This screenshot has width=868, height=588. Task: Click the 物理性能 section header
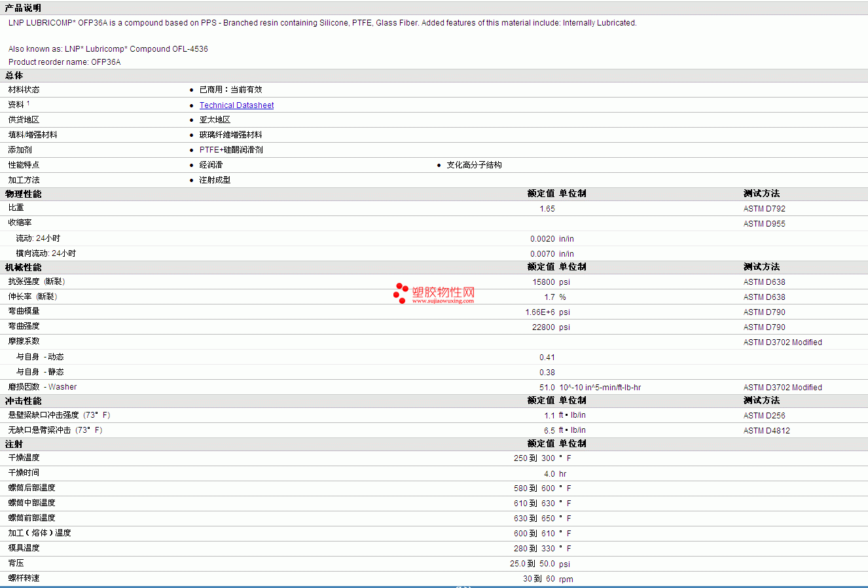pyautogui.click(x=23, y=194)
